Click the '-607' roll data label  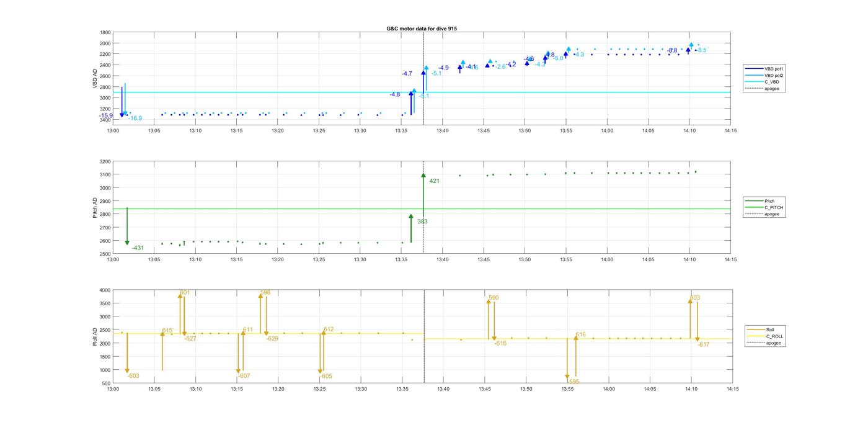tap(244, 376)
